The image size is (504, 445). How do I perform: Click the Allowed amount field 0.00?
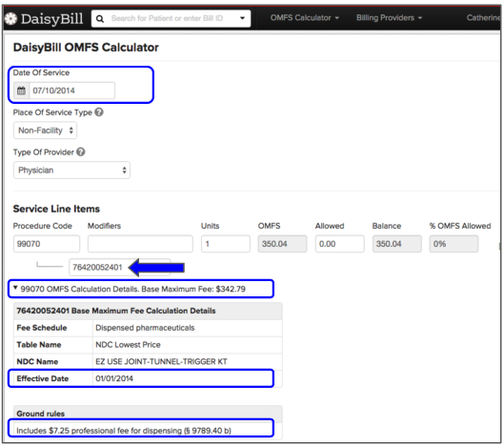pos(340,244)
